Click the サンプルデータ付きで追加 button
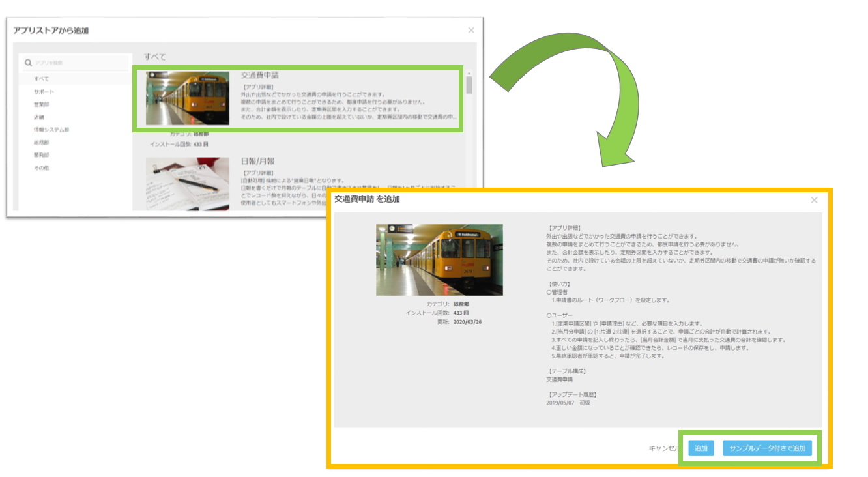The height and width of the screenshot is (477, 868). [x=767, y=448]
